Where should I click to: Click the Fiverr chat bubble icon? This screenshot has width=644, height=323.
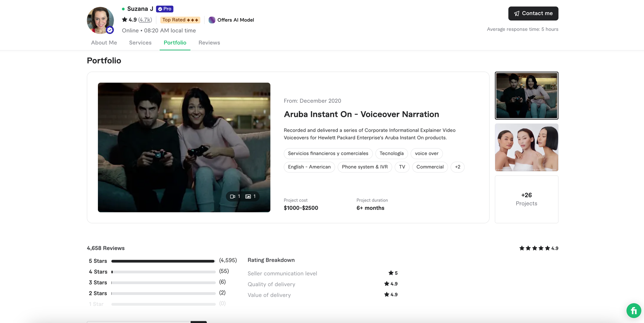point(634,311)
